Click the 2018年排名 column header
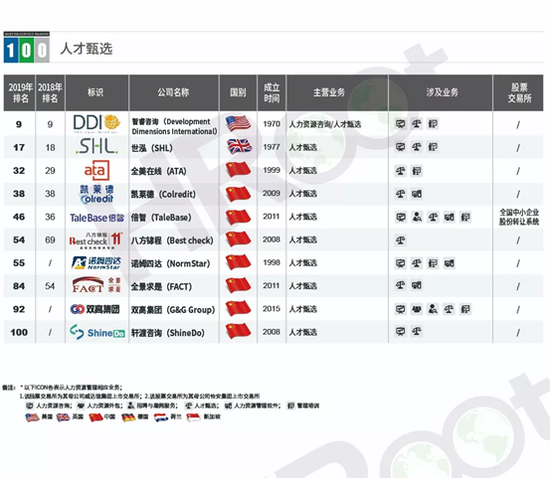 pos(50,93)
